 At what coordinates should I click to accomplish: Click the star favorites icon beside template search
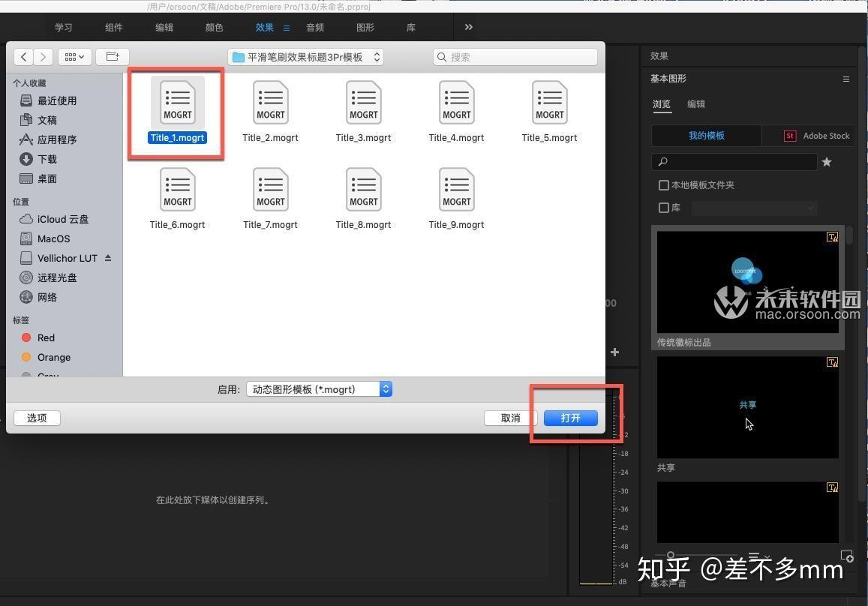pyautogui.click(x=827, y=161)
